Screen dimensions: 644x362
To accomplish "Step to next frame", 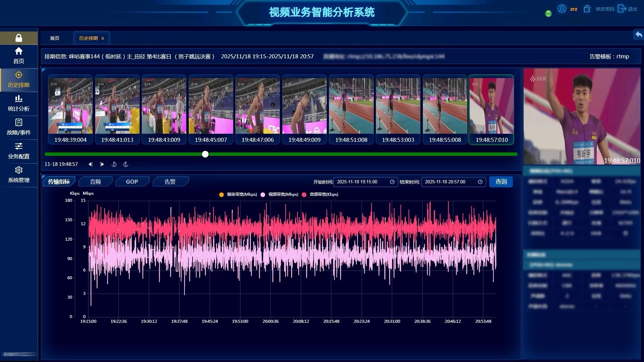I will [x=102, y=164].
